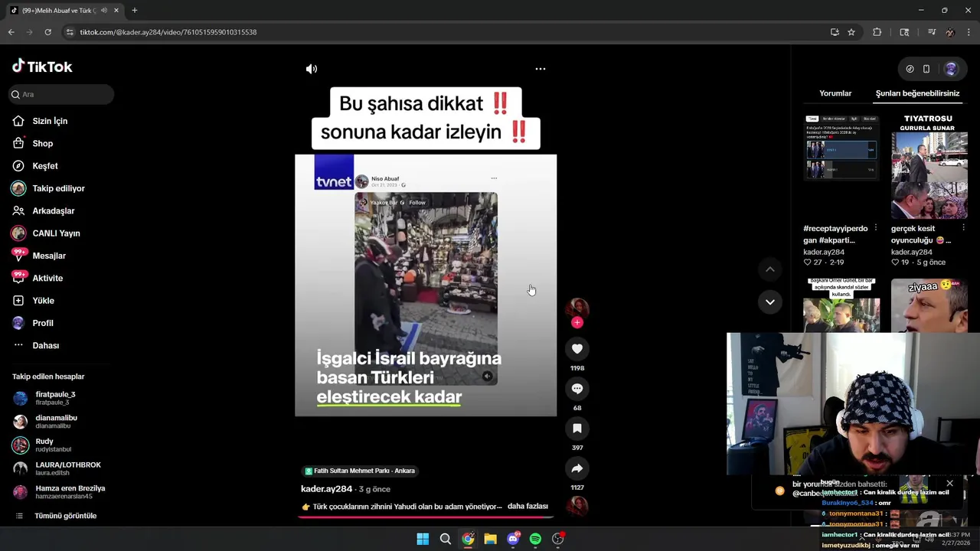Screen dimensions: 980x551
Task: Open Windows Start menu
Action: pos(423,539)
